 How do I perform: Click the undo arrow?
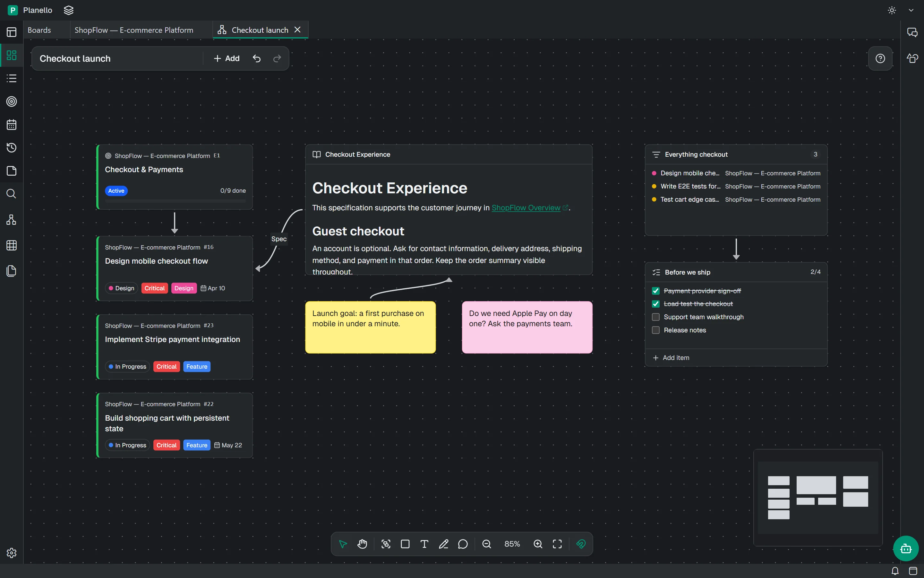[x=257, y=58]
